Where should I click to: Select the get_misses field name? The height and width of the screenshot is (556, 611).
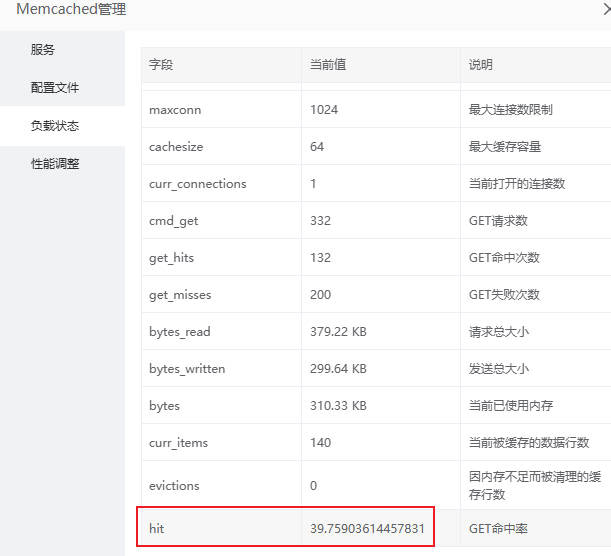click(x=180, y=295)
